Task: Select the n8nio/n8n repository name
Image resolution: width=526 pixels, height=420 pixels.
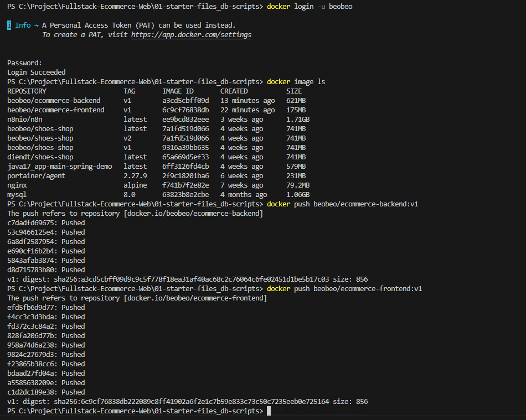Action: [24, 120]
